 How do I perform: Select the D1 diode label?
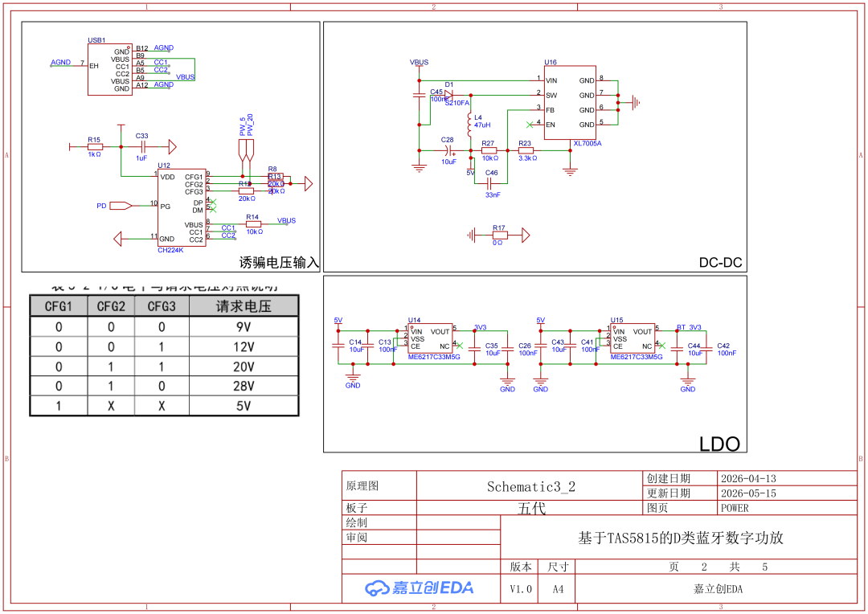[449, 84]
